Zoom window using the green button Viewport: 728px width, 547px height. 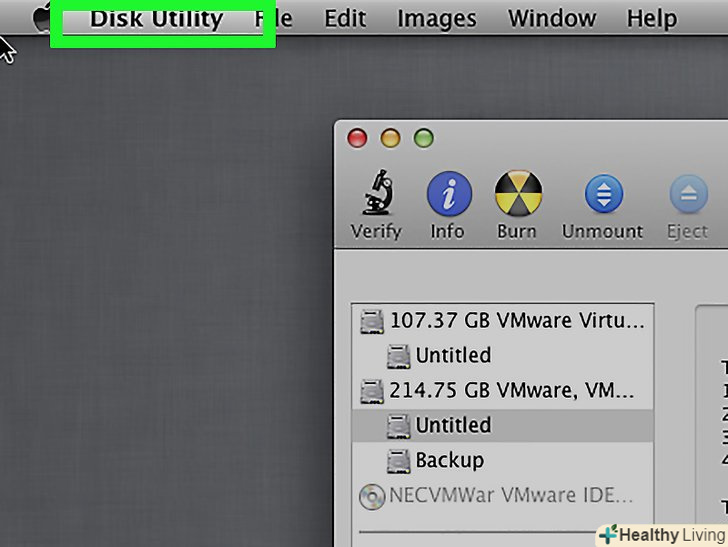(423, 138)
